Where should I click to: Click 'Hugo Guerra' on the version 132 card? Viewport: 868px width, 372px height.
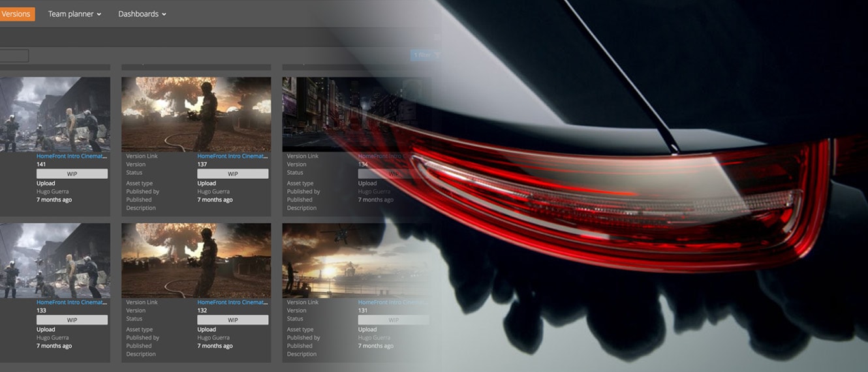(x=212, y=338)
